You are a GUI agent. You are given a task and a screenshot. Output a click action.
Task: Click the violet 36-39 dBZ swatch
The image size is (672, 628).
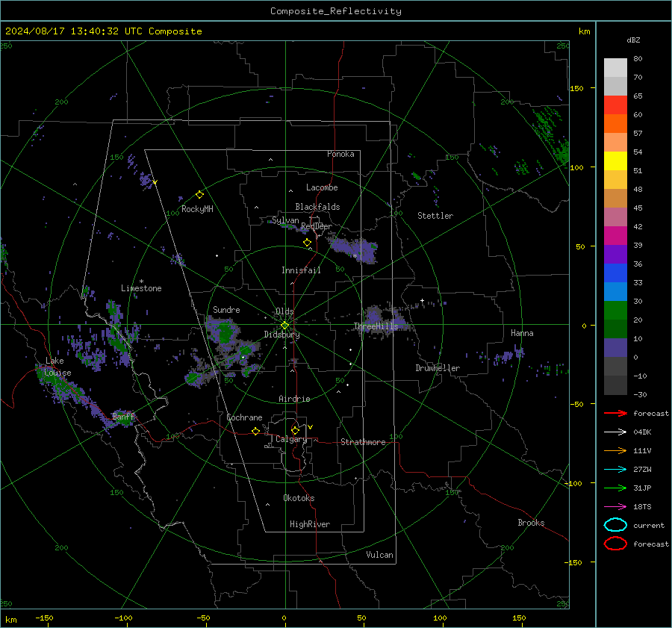pyautogui.click(x=615, y=255)
